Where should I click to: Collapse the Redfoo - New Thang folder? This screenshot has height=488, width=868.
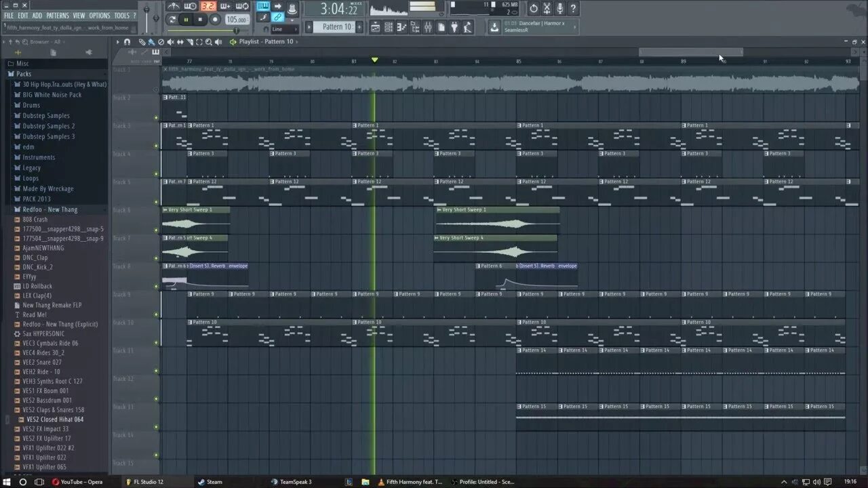click(50, 209)
